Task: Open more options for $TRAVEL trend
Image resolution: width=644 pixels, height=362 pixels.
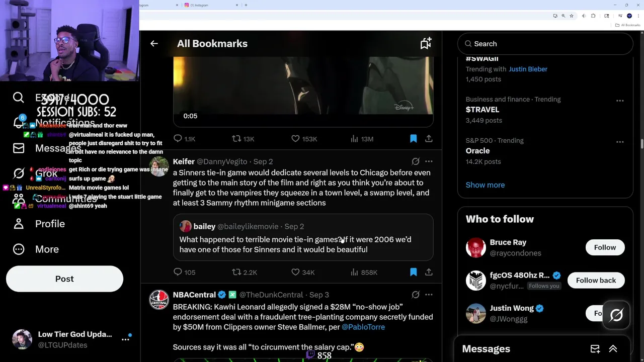Action: coord(620,101)
